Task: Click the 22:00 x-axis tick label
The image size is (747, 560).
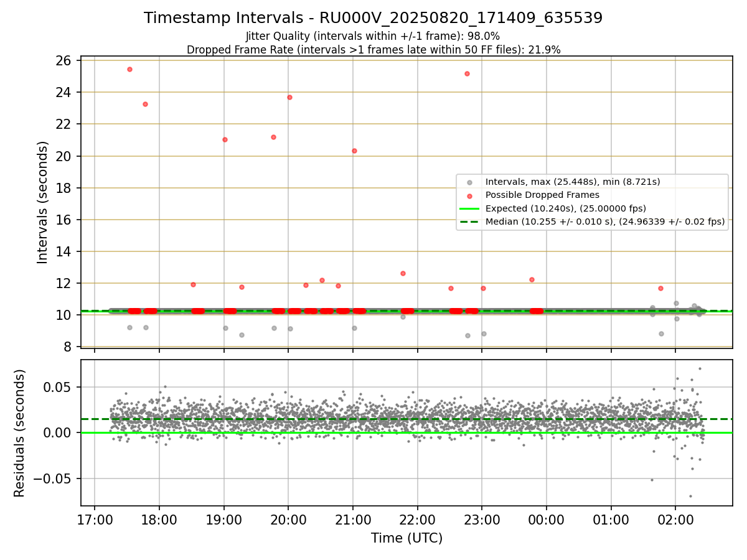Action: coord(418,520)
